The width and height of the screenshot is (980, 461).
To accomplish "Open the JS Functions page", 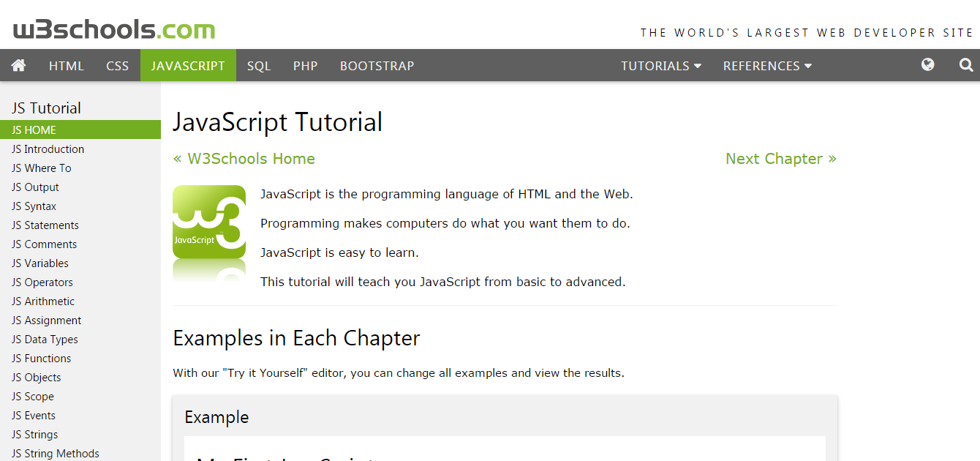I will point(41,358).
